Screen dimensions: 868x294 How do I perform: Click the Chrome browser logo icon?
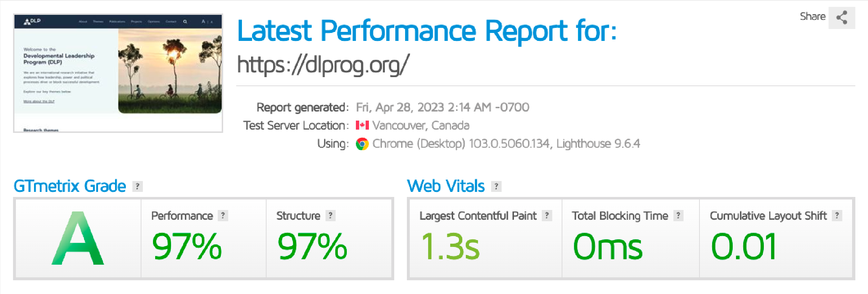(x=362, y=144)
